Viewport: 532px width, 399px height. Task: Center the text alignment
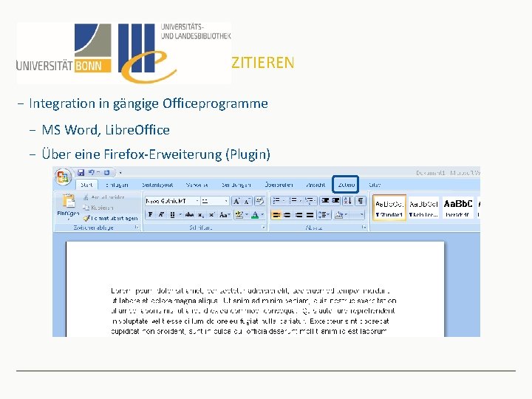(287, 215)
